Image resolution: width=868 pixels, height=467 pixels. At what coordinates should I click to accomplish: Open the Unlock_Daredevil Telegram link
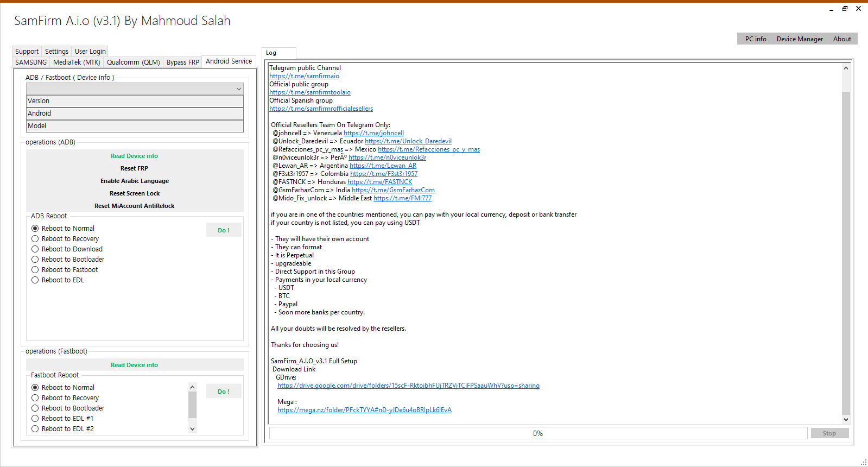(408, 141)
